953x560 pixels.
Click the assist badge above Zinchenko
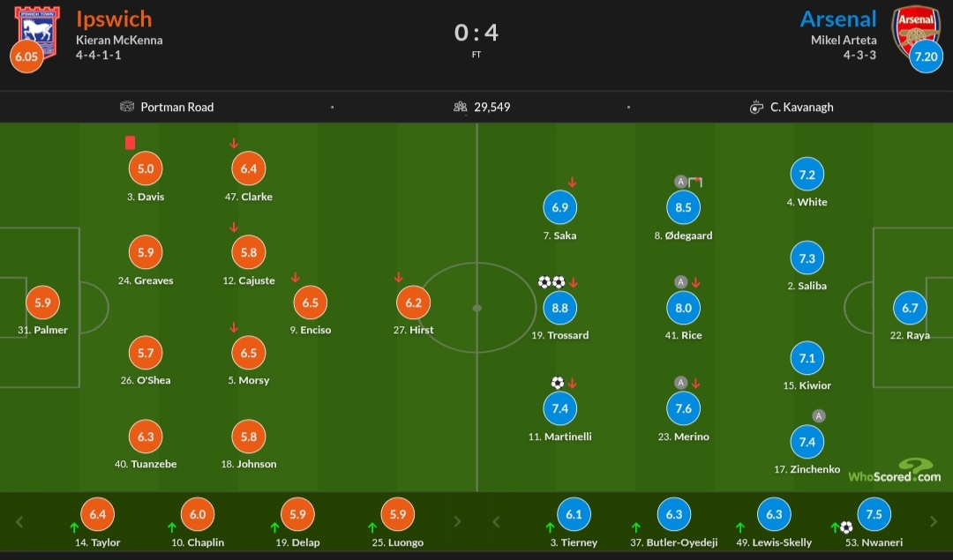[x=819, y=416]
